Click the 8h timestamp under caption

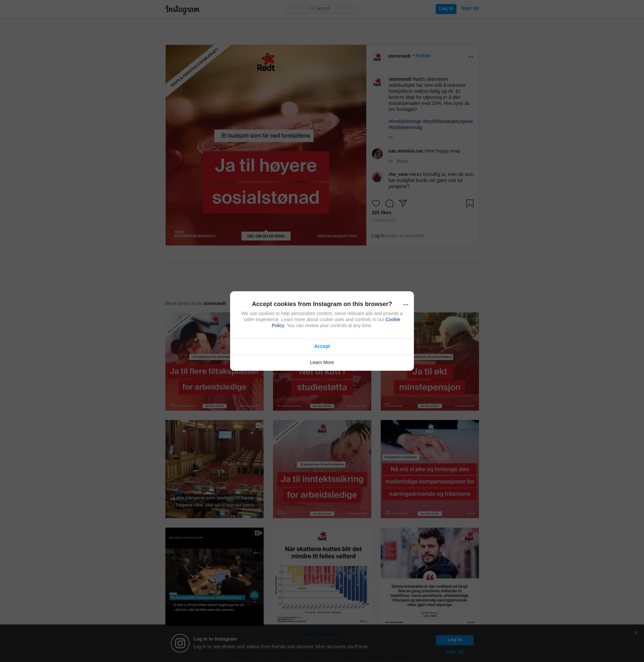tap(391, 138)
